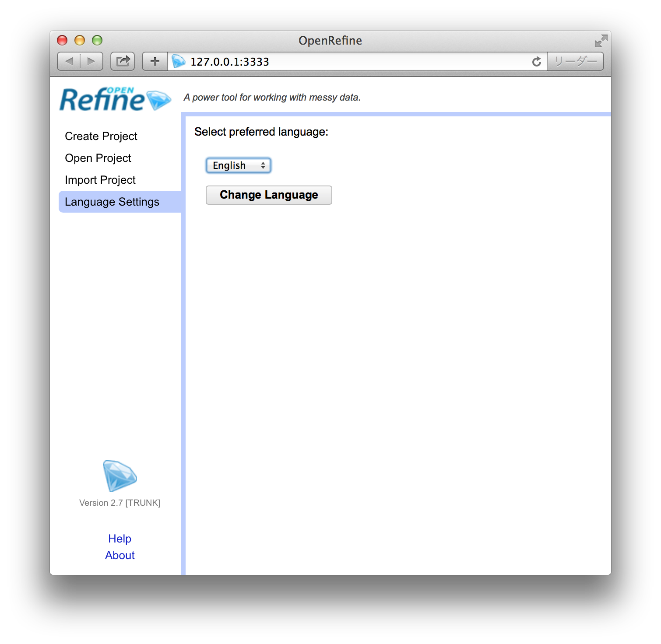
Task: Select the Create Project tab
Action: [101, 136]
